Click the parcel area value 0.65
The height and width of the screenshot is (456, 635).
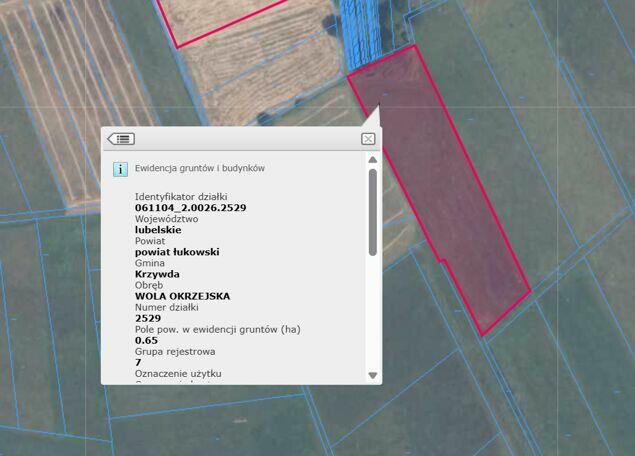(x=146, y=340)
